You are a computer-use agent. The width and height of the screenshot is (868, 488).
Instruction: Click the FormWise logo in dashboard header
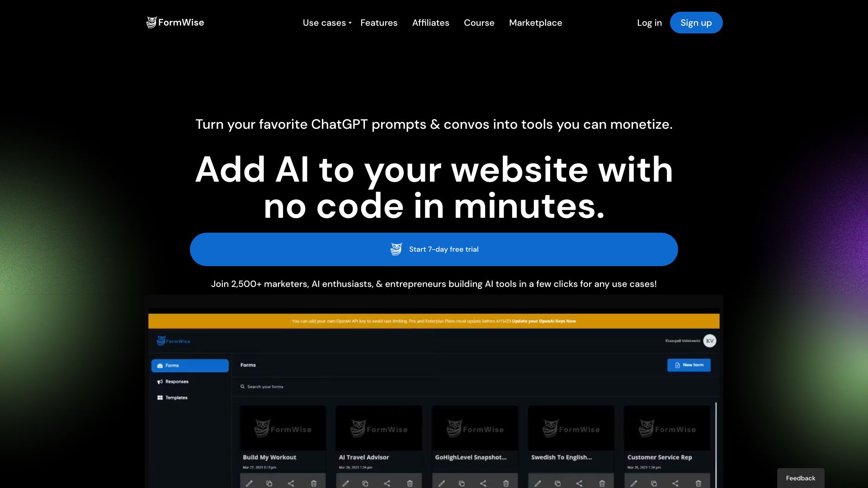pos(173,340)
